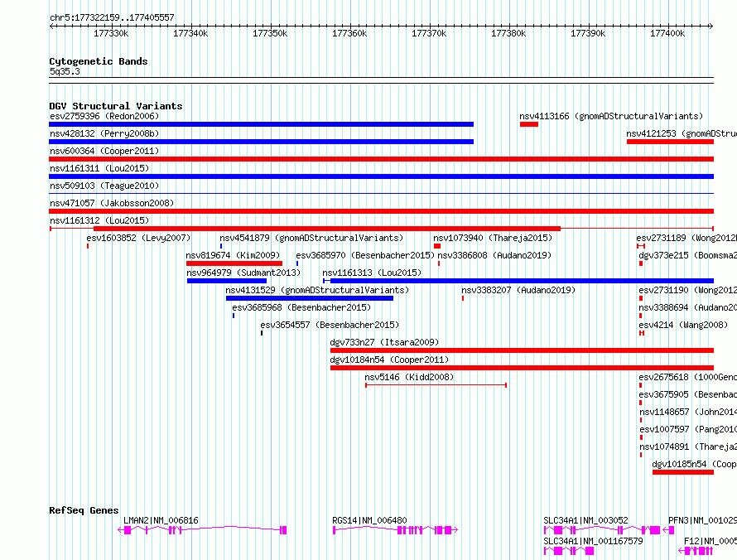Click dgv373e215 (Boomsma) label
This screenshot has width=737, height=560.
tap(687, 255)
